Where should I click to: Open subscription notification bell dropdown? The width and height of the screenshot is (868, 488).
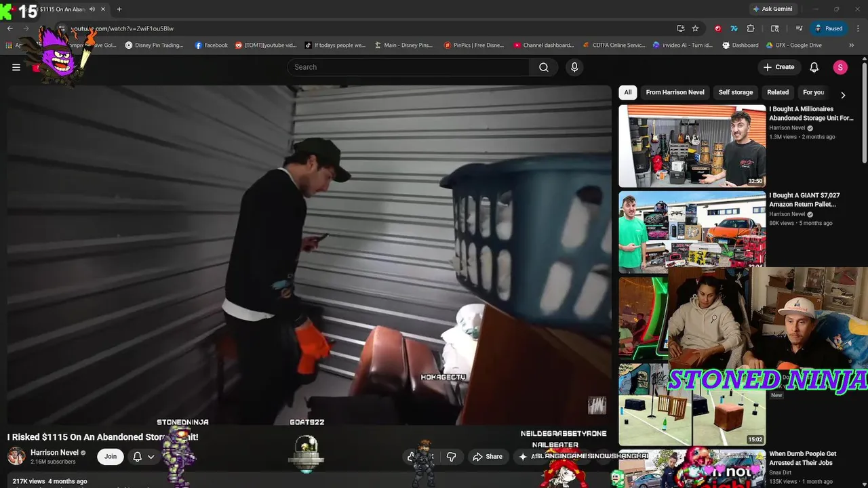(143, 456)
